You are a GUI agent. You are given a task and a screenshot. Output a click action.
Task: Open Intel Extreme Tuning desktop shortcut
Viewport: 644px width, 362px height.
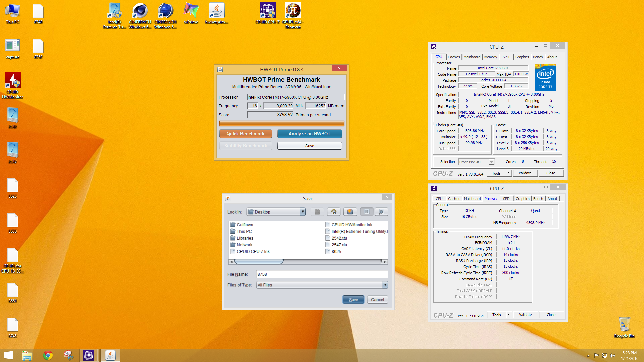pyautogui.click(x=115, y=16)
